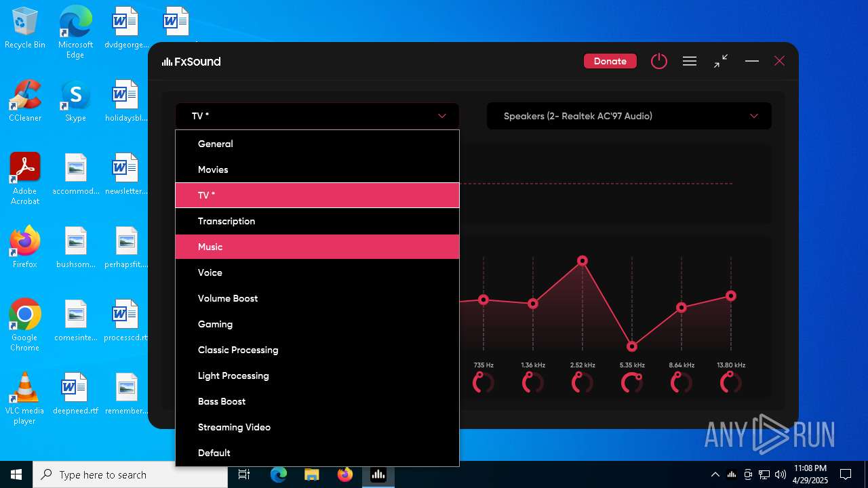Image resolution: width=868 pixels, height=488 pixels.
Task: Select the accommod... image file icon
Action: pos(75,174)
